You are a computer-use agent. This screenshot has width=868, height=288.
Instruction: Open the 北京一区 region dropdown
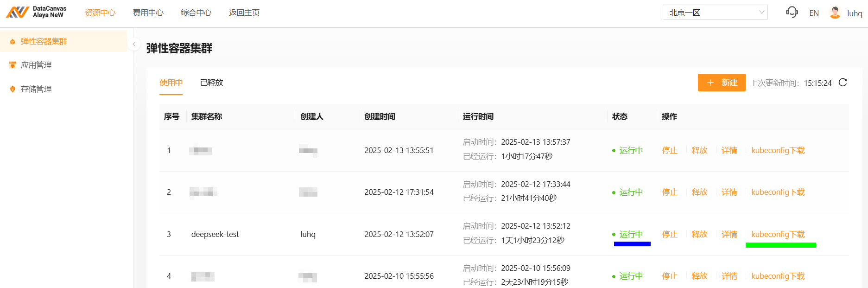[x=715, y=13]
